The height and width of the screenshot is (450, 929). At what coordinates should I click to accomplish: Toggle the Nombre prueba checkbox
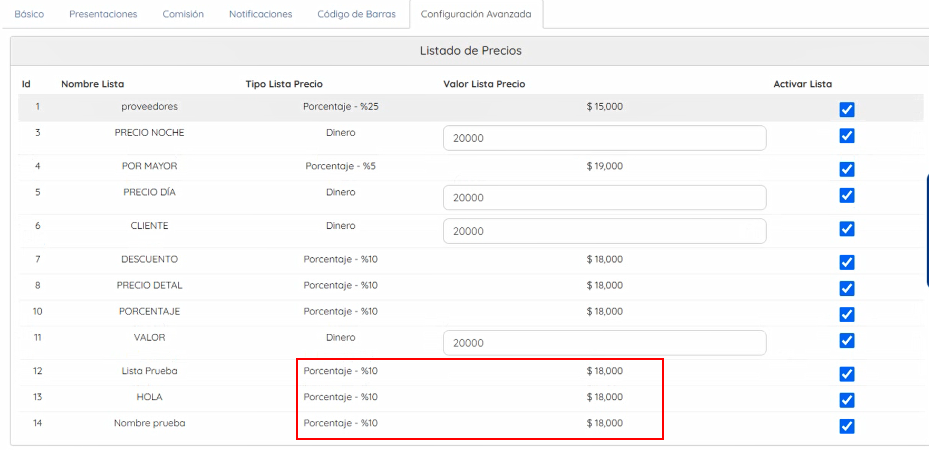click(x=847, y=426)
